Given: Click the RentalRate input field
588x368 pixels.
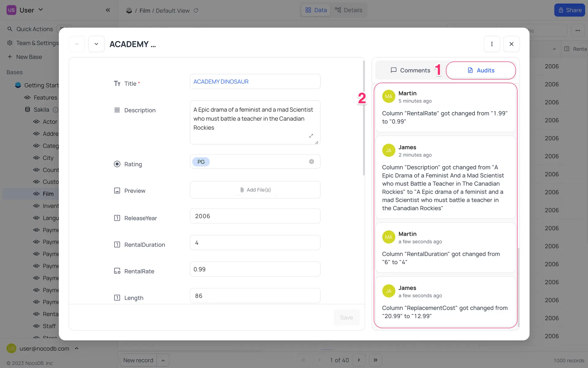Looking at the screenshot, I should [255, 269].
